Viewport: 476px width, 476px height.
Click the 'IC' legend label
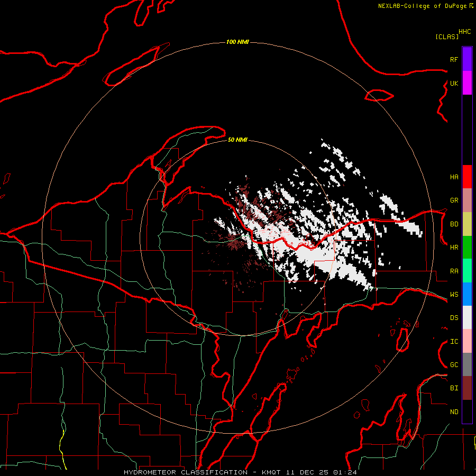(454, 342)
